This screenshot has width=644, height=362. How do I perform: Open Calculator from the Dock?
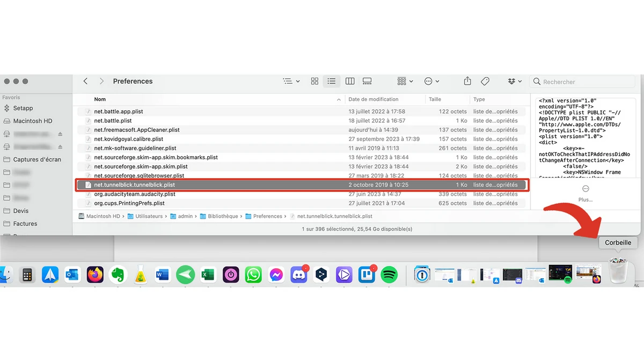[27, 275]
